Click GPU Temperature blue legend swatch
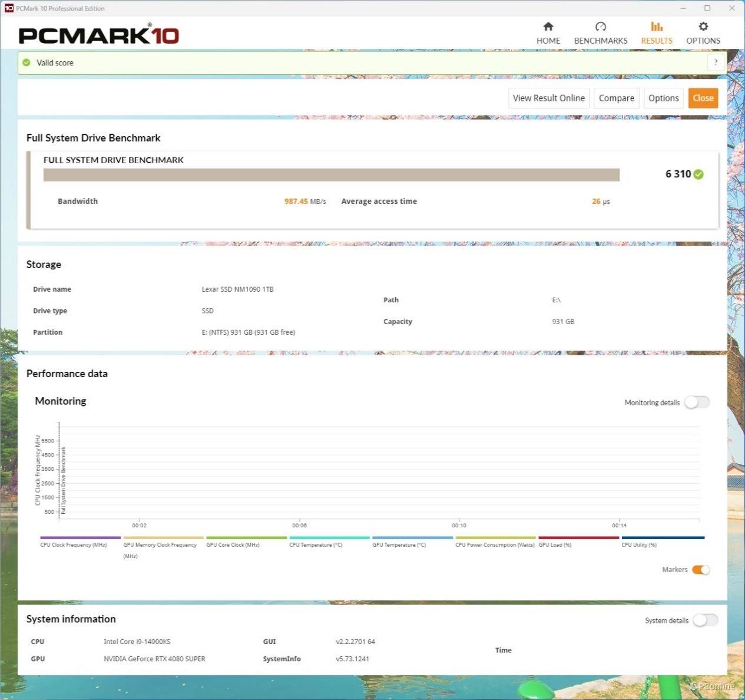 413,538
